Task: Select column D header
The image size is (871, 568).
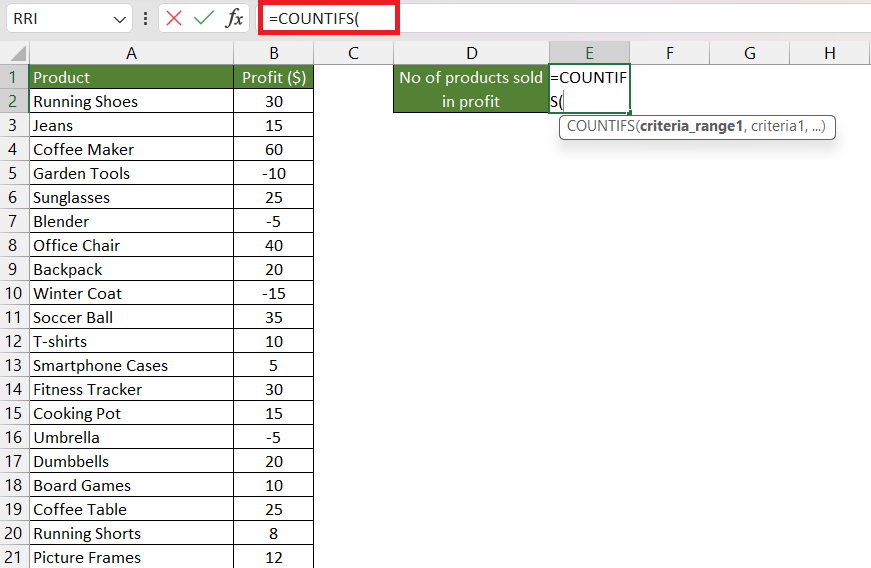Action: [472, 53]
